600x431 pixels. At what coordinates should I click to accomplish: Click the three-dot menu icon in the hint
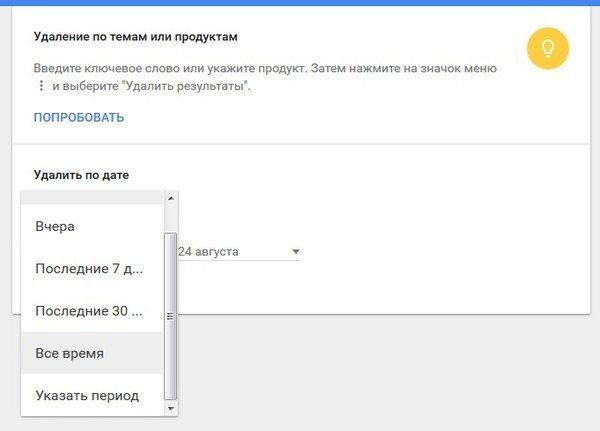click(41, 86)
